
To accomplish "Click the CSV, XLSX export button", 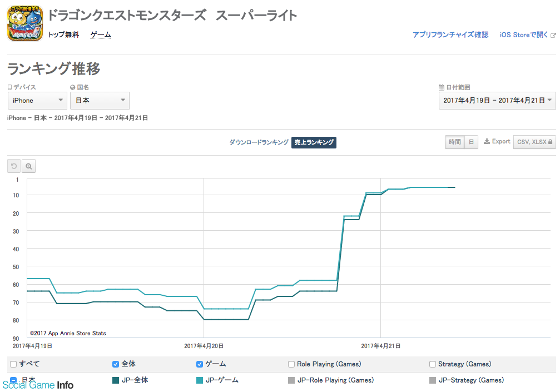I will pyautogui.click(x=534, y=142).
